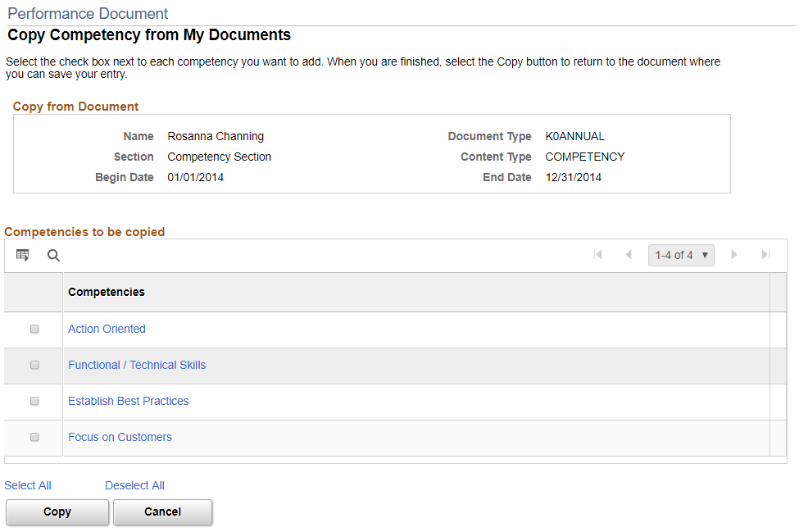Open Establish Best Practices link
This screenshot has height=532, width=799.
(128, 401)
